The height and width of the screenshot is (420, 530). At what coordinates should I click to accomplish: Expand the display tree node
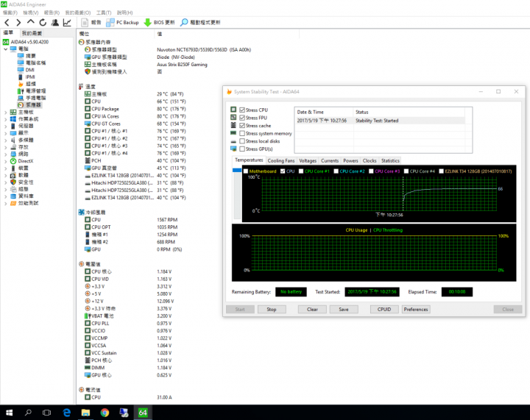click(x=5, y=133)
